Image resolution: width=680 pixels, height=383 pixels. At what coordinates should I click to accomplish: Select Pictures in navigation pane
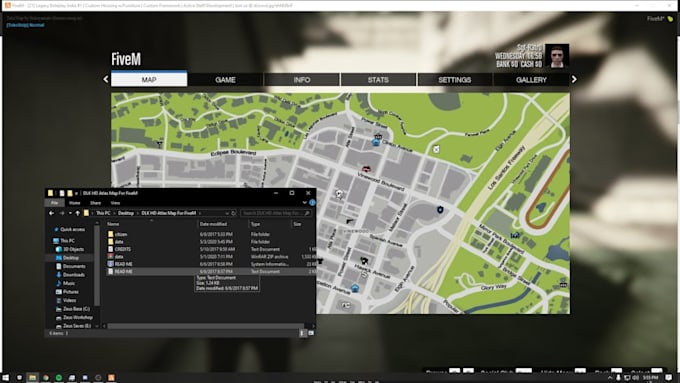point(71,292)
